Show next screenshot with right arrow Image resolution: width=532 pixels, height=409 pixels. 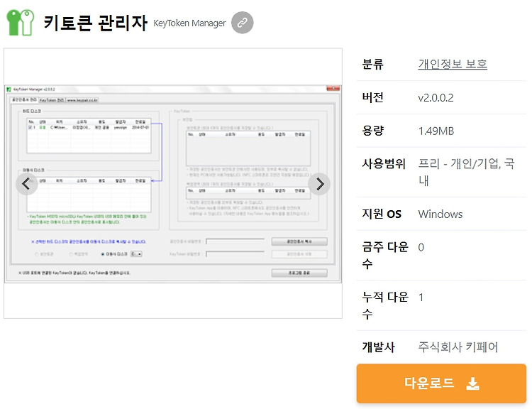[319, 184]
